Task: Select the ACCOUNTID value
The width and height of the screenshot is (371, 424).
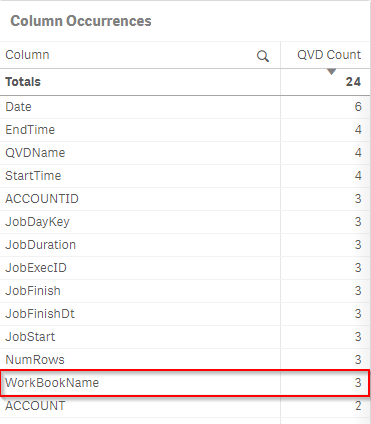Action: point(42,199)
